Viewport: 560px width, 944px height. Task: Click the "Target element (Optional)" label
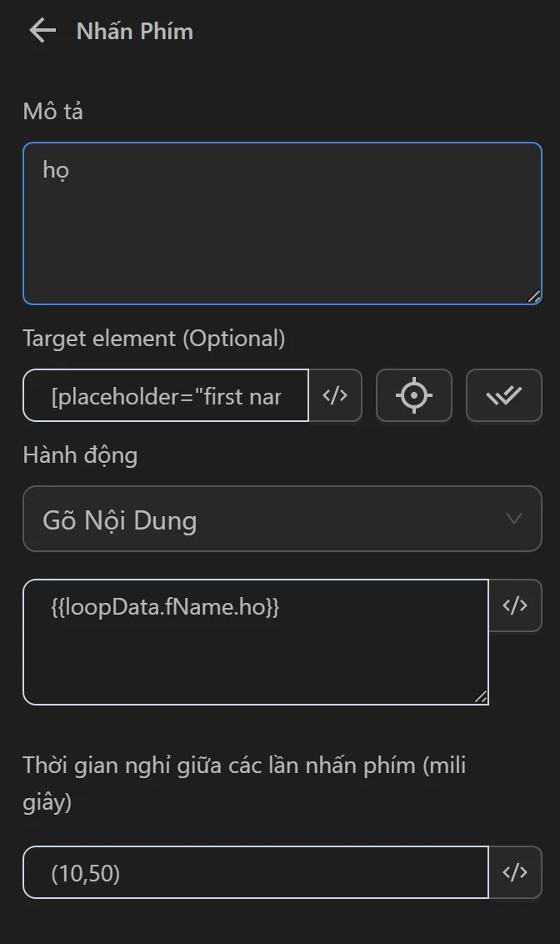[x=154, y=339]
